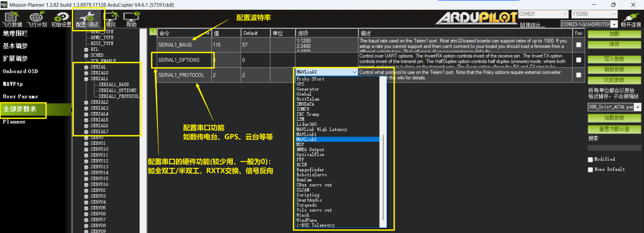Click the 配置/调试 config tuning icon
Viewport: 644px width, 233px height.
coord(87,19)
